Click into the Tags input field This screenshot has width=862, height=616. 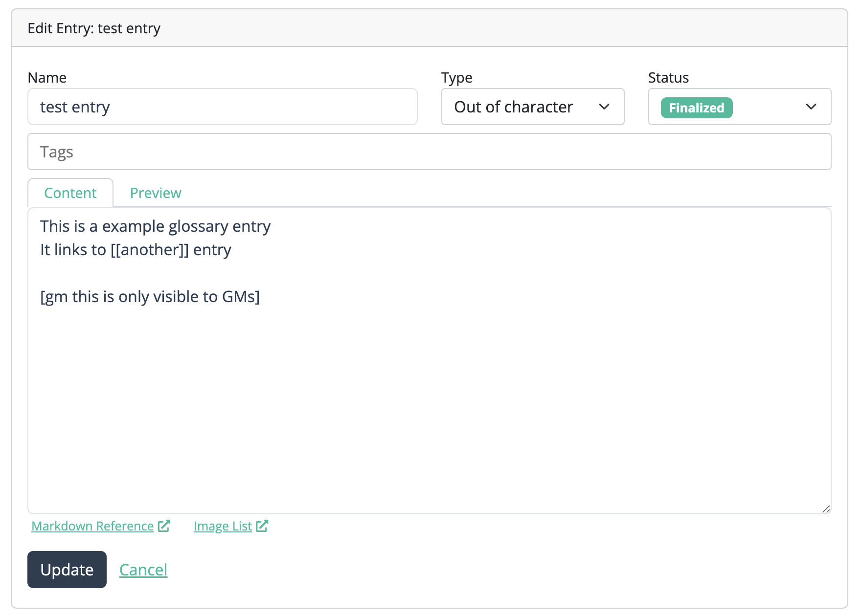click(429, 152)
